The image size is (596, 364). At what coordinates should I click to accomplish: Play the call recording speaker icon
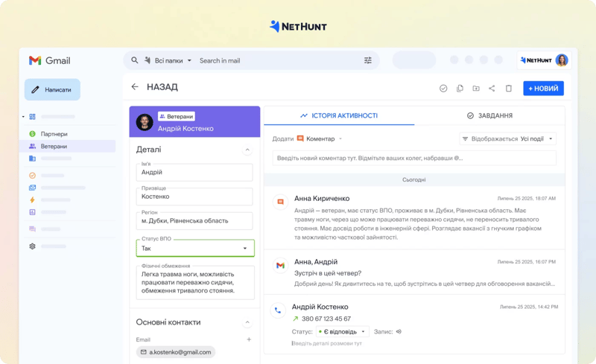tap(399, 332)
